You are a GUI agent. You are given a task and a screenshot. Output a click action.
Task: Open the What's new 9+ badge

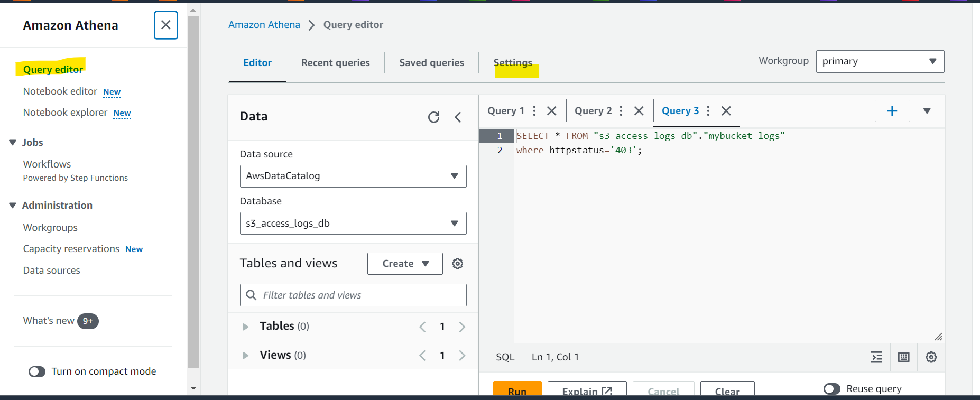(88, 321)
